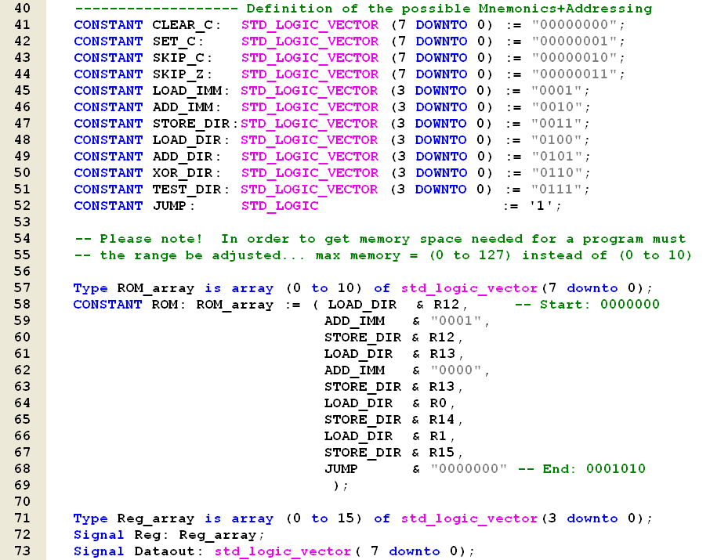Click std_logic_vector on line 73
The height and width of the screenshot is (560, 728).
(283, 551)
